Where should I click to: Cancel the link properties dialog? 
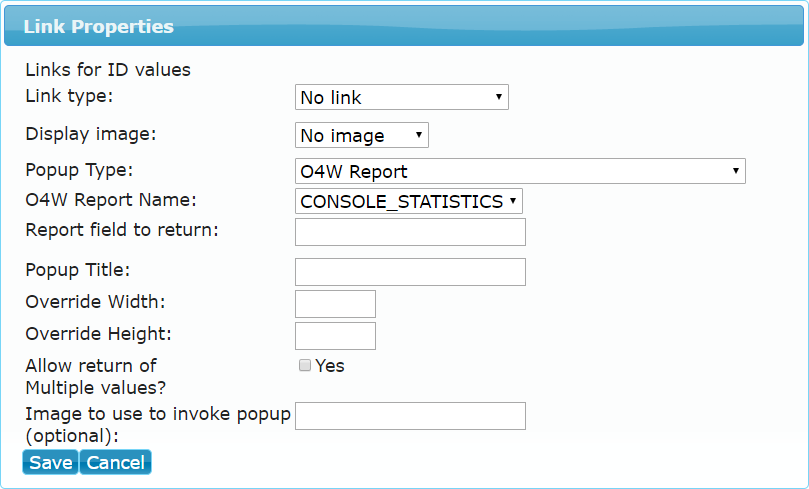(116, 462)
